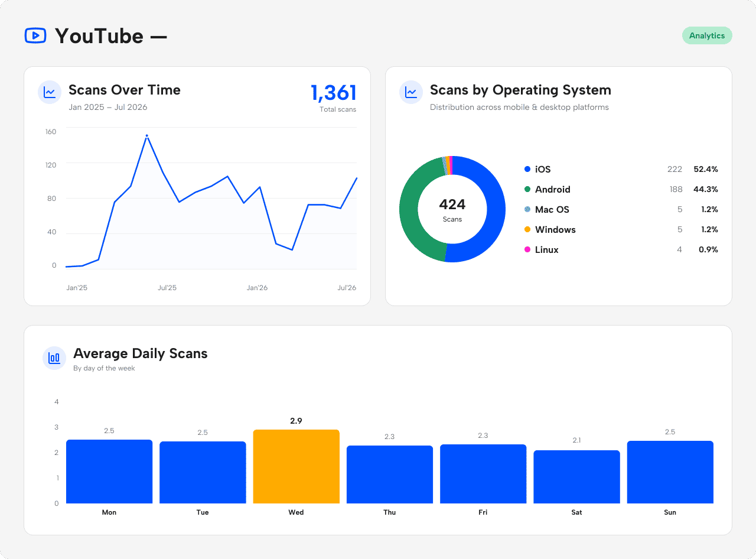Select the Android legend color dot
The image size is (756, 559).
pos(527,189)
